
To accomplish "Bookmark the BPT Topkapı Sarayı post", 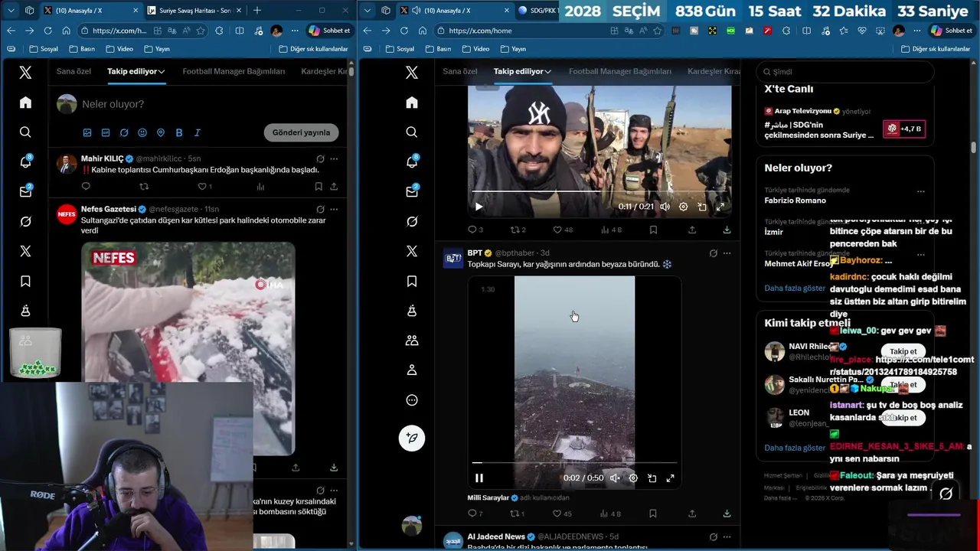I will tap(653, 514).
